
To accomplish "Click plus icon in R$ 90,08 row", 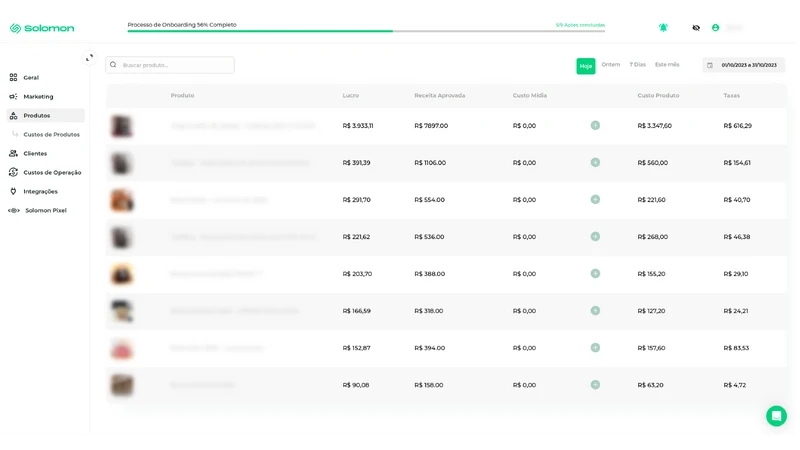I will [x=595, y=385].
